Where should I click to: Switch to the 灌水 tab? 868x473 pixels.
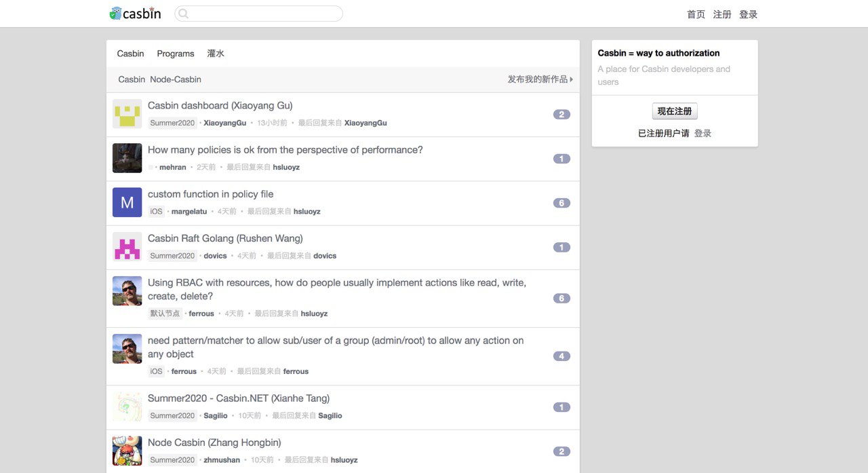pos(216,54)
